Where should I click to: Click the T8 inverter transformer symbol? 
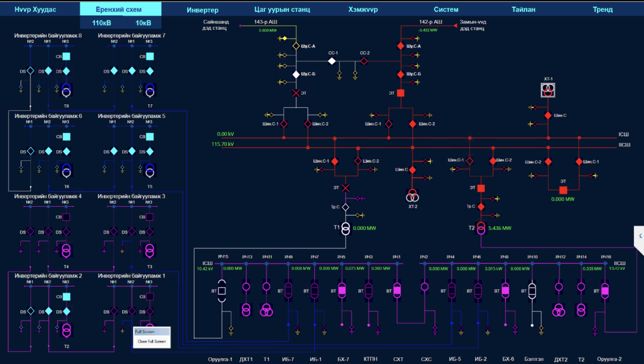67,91
